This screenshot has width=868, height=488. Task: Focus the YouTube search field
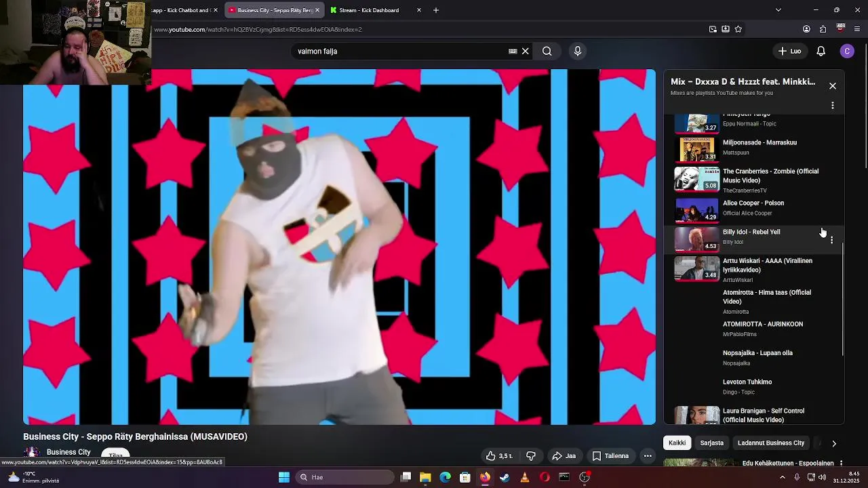pyautogui.click(x=400, y=51)
